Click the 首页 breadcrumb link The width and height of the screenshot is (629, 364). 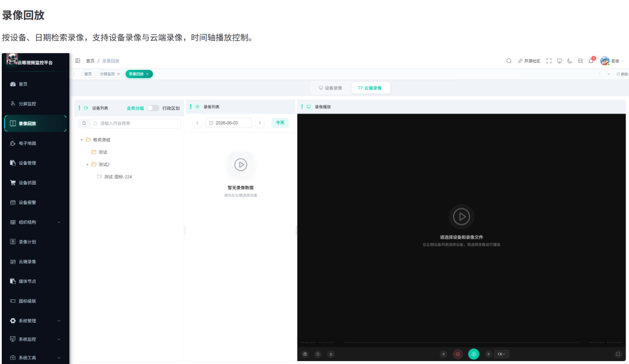coord(90,61)
